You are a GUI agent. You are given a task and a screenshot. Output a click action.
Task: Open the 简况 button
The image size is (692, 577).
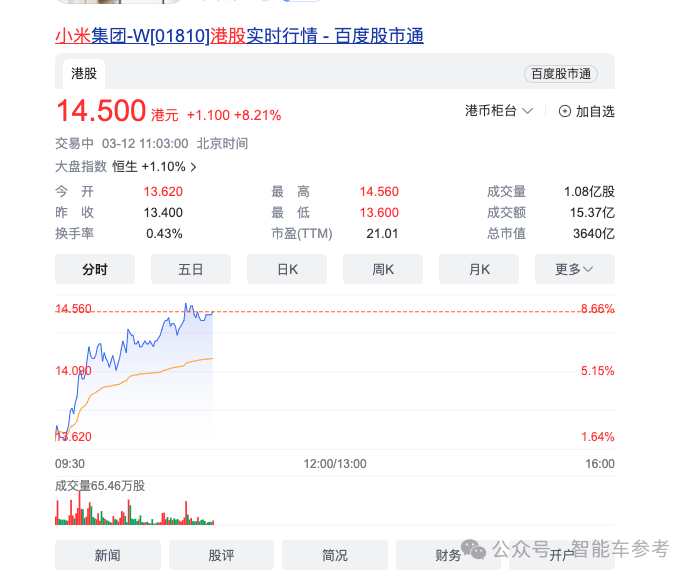coord(335,555)
